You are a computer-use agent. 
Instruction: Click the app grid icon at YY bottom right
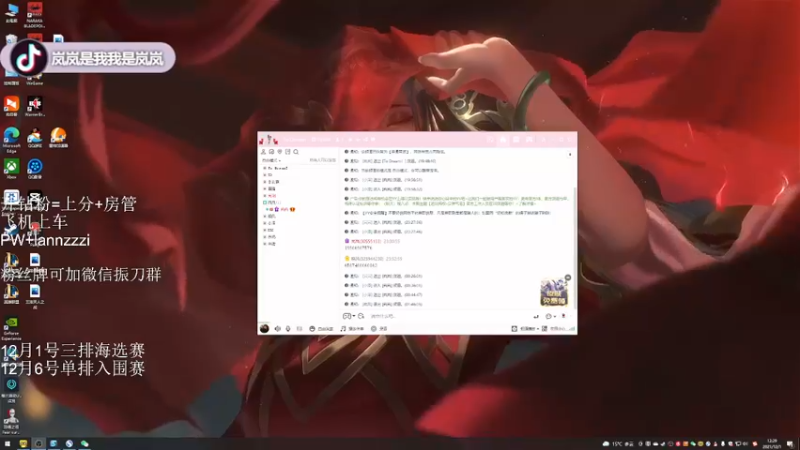tap(544, 329)
